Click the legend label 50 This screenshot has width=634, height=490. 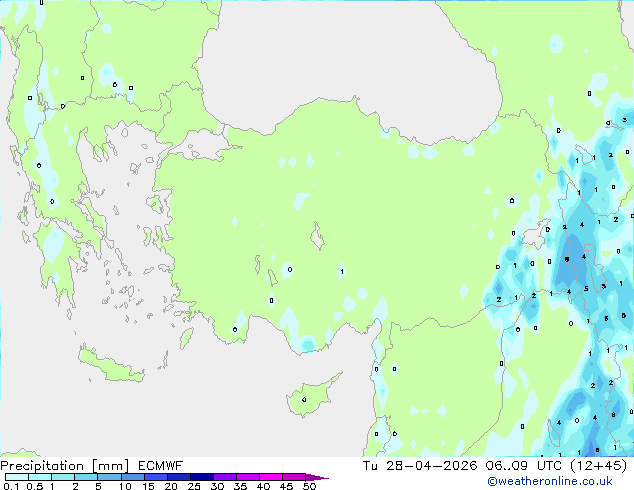point(310,486)
